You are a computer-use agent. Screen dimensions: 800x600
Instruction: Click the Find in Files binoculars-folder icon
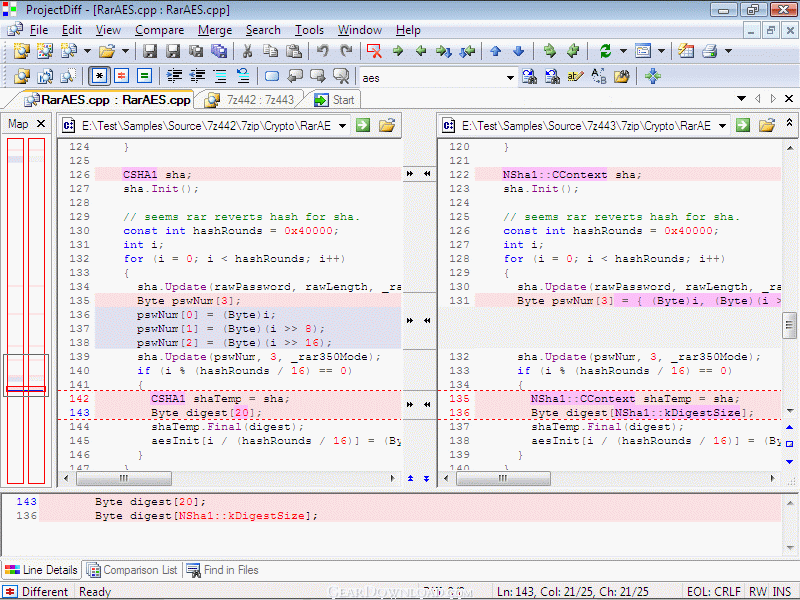point(621,77)
